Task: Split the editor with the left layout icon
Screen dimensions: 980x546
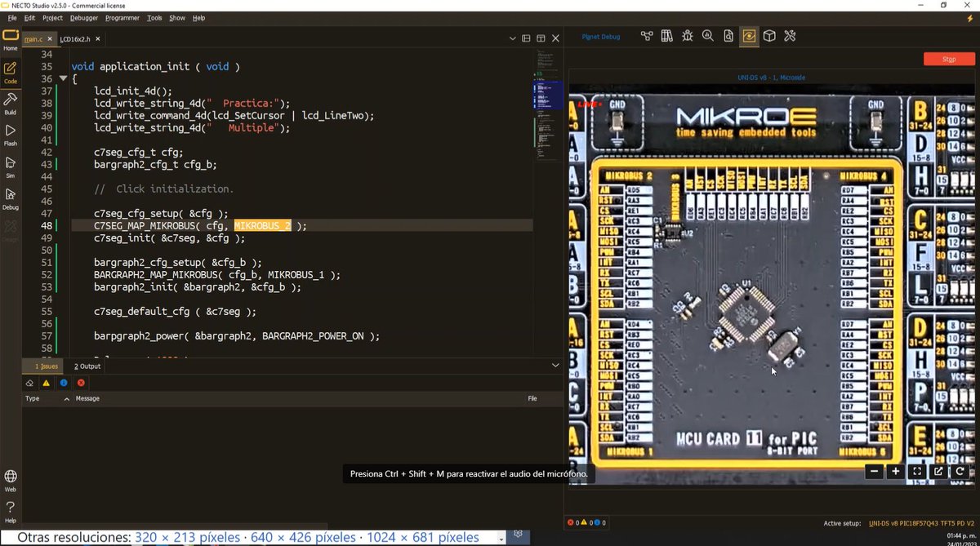Action: click(526, 38)
